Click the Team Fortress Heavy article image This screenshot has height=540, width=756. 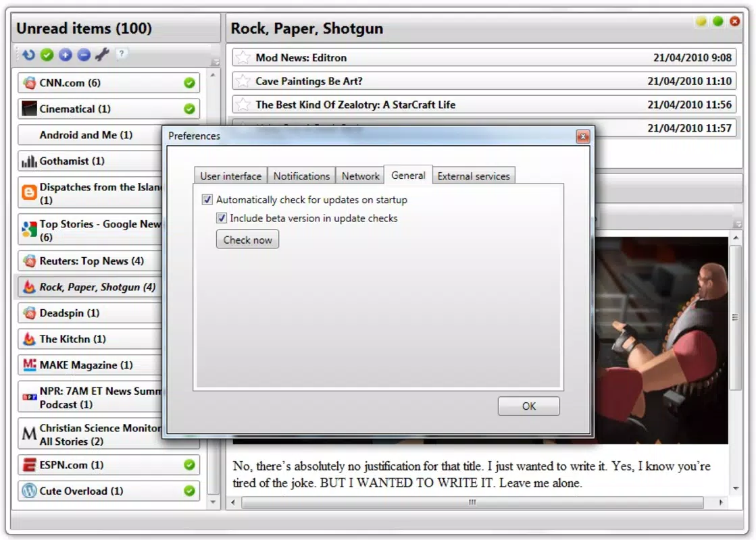(661, 340)
